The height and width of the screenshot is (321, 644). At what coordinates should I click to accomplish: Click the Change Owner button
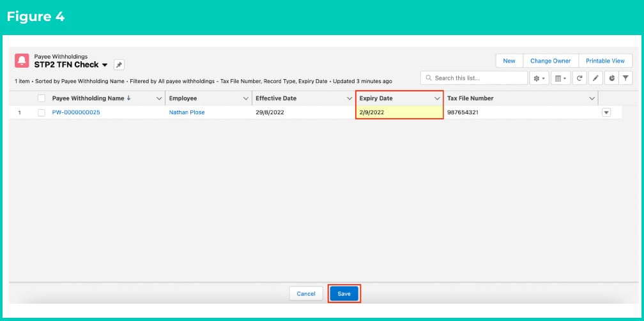tap(550, 61)
